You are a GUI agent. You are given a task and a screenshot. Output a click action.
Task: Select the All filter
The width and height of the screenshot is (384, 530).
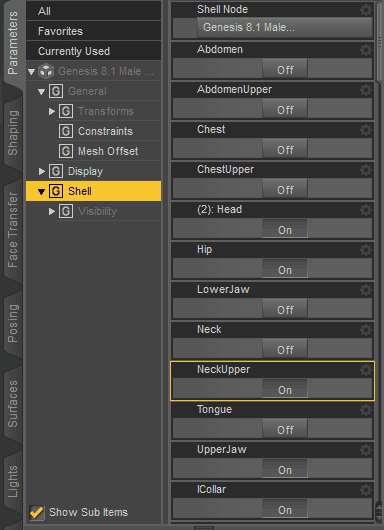[x=93, y=11]
